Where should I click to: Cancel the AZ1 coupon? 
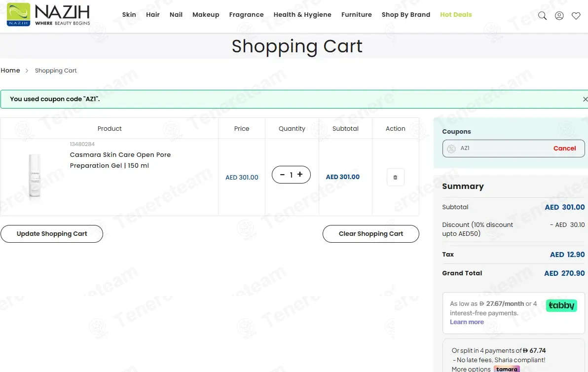click(564, 149)
